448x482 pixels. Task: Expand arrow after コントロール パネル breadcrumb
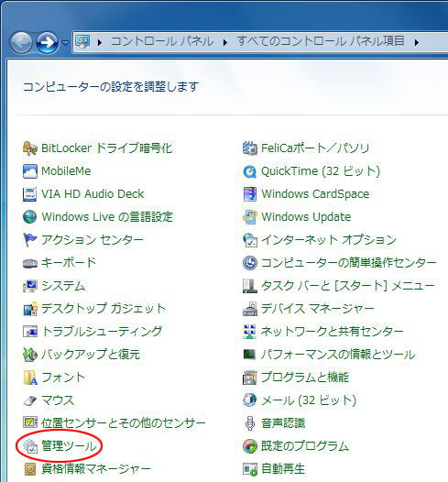coord(225,42)
